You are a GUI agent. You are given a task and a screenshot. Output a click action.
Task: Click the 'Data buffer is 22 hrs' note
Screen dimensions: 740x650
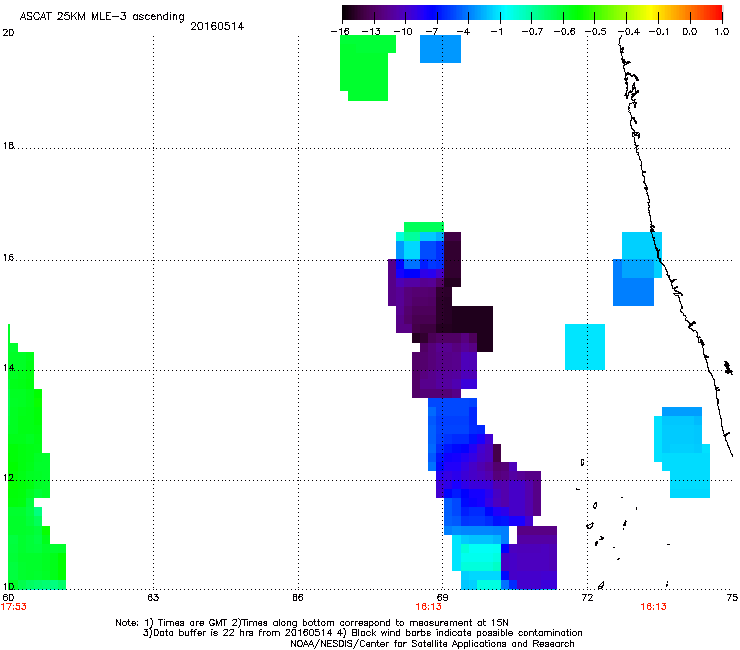click(x=362, y=633)
